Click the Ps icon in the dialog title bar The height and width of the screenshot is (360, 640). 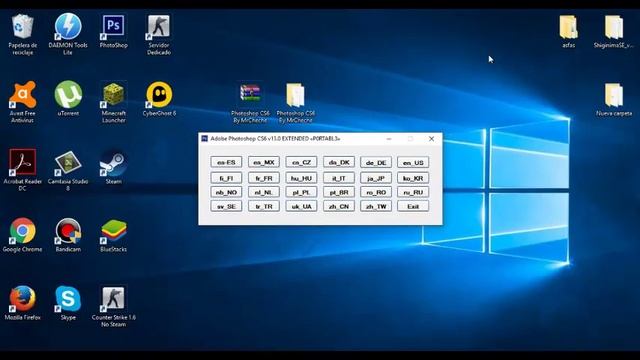pos(204,139)
